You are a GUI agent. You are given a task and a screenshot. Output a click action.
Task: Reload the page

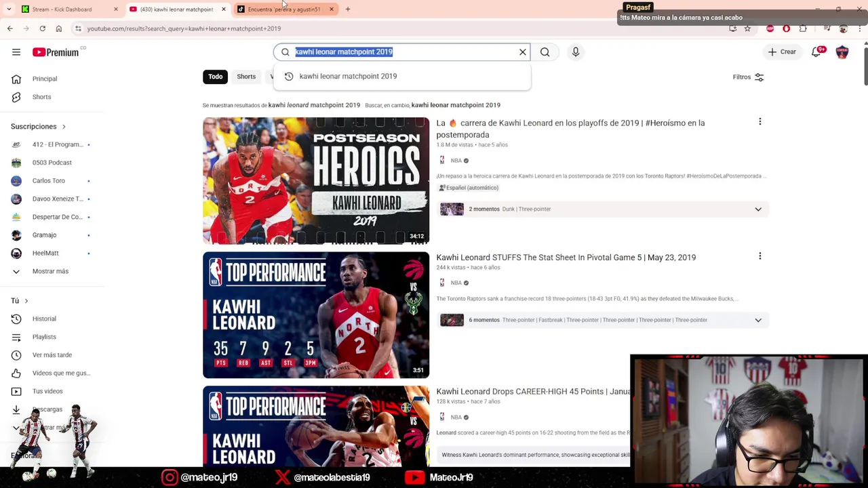[x=43, y=28]
